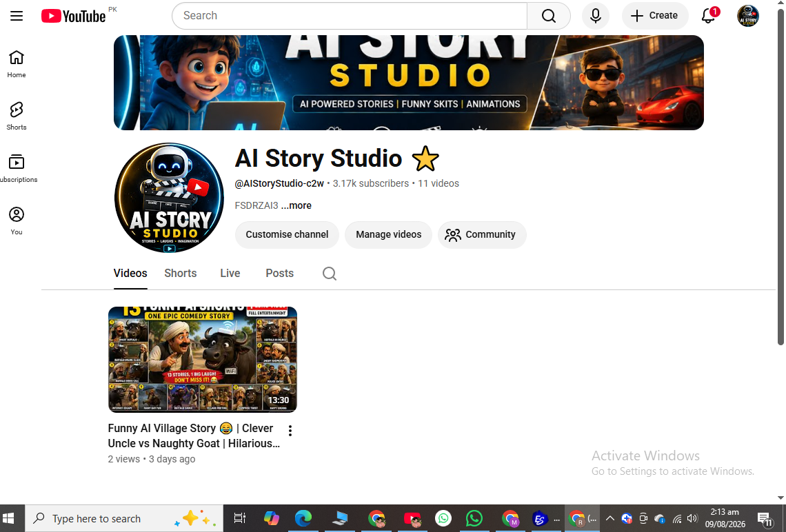Open the white WhatsApp taskbar icon
The width and height of the screenshot is (786, 532).
tap(443, 518)
